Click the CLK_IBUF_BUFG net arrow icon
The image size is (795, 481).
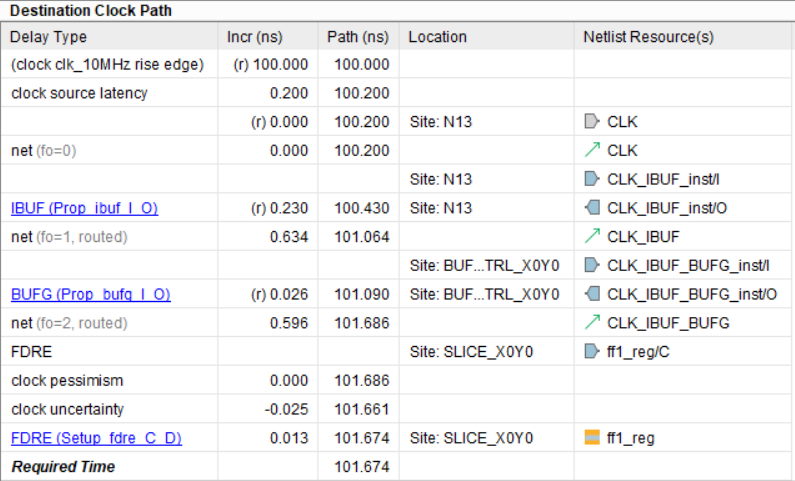pos(592,323)
